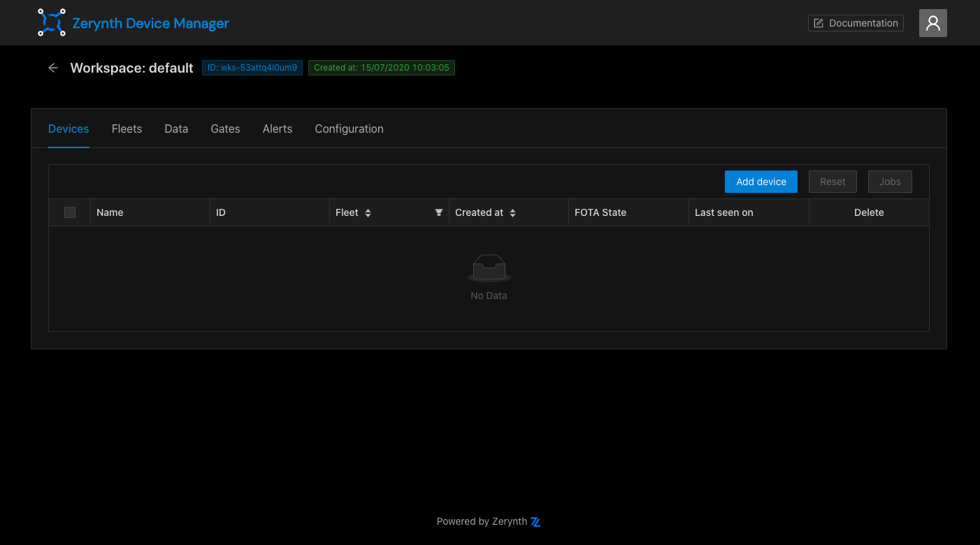Click the workspace ID tag wks-53attq4l0um9
The width and height of the screenshot is (980, 545).
252,68
